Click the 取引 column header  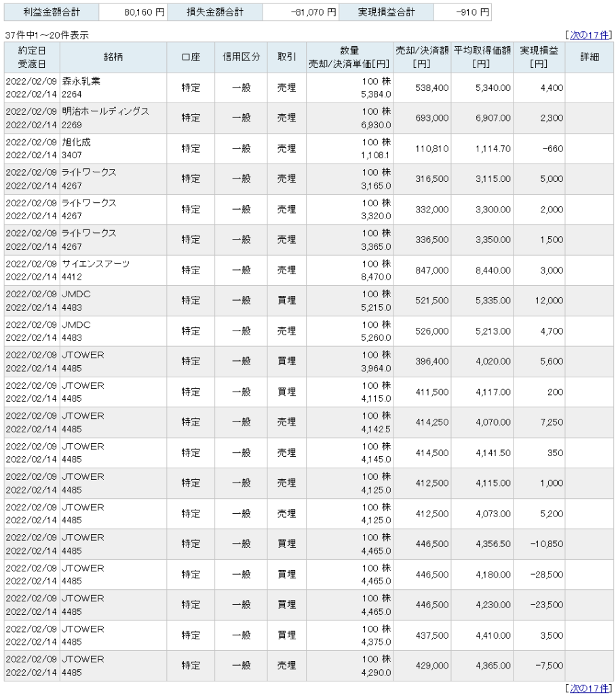click(x=287, y=57)
